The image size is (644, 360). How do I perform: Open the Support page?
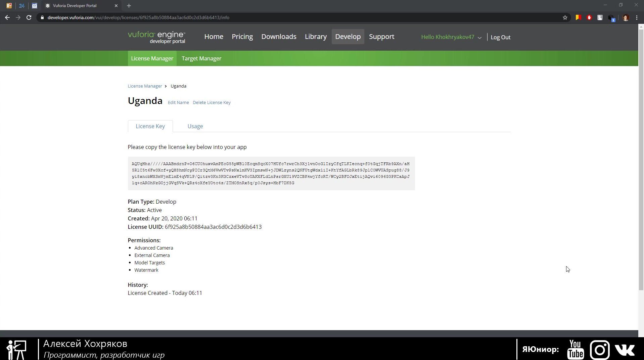(x=381, y=37)
